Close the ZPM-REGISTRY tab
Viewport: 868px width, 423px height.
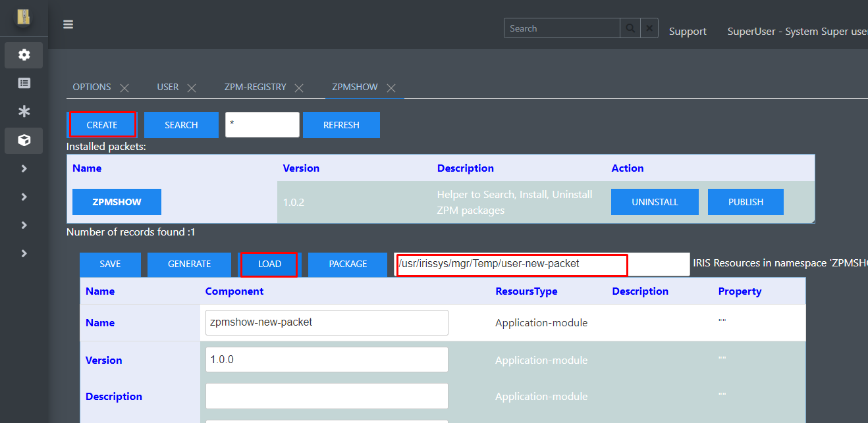click(299, 87)
